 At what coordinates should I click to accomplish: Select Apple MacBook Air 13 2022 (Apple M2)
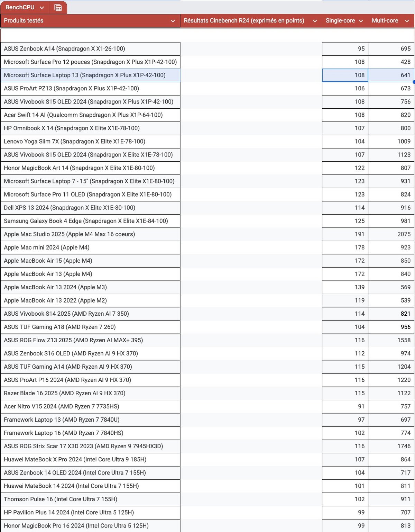click(x=90, y=300)
